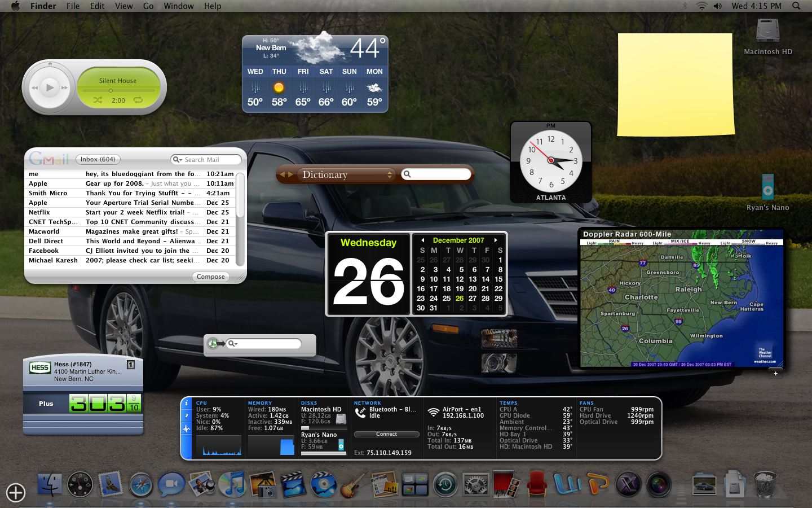Open Dashboard from the Dock
The width and height of the screenshot is (812, 508).
click(80, 484)
